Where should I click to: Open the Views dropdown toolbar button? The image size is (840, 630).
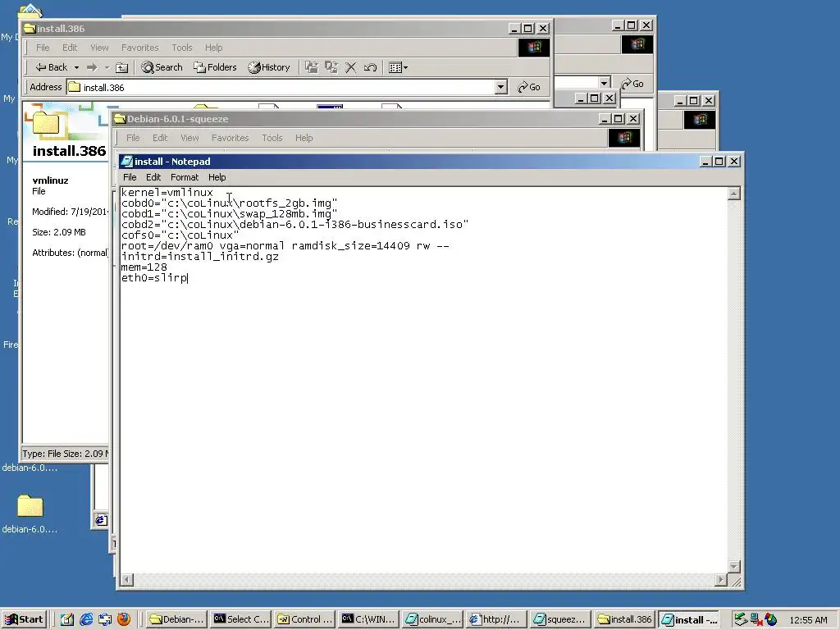pyautogui.click(x=398, y=67)
